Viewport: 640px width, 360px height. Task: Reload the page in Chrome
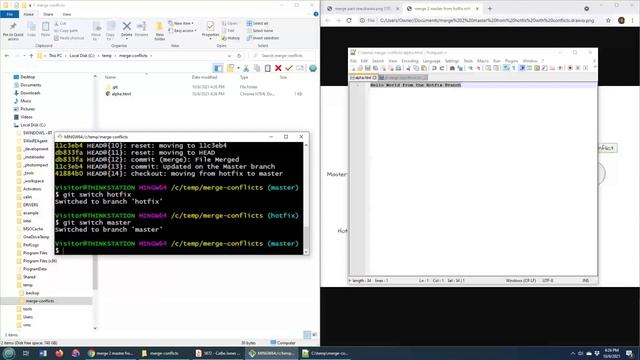349,20
